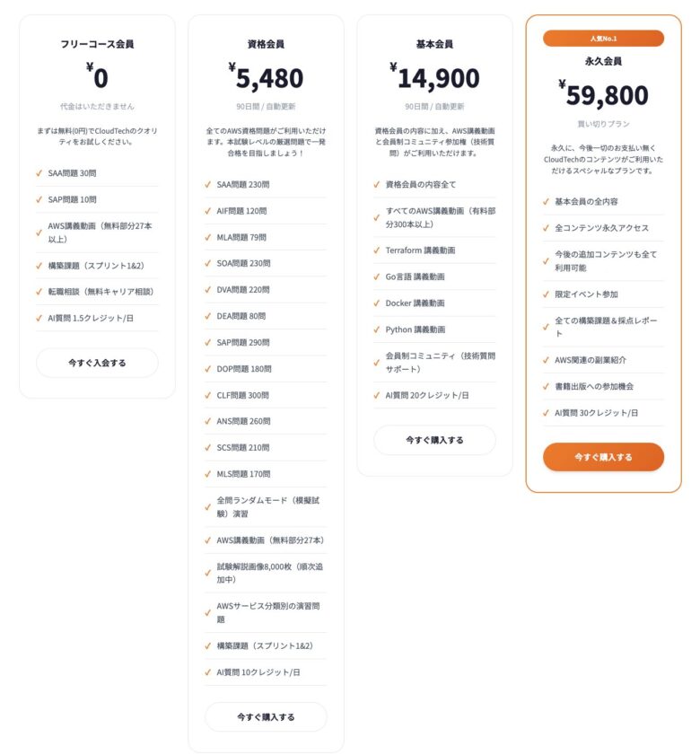
Task: Click checkmark icon next to 転職相談 item
Action: tap(39, 292)
